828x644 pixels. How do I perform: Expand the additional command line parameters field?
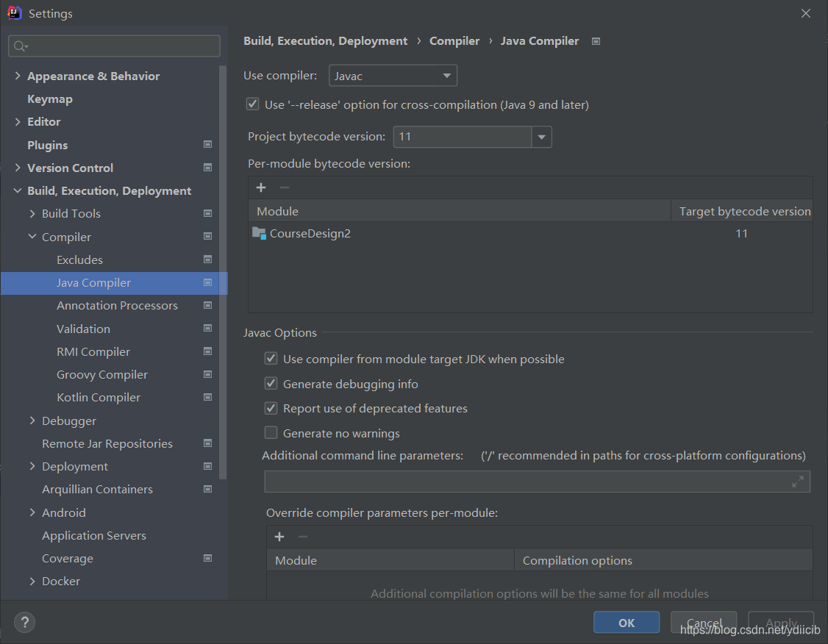(x=797, y=482)
